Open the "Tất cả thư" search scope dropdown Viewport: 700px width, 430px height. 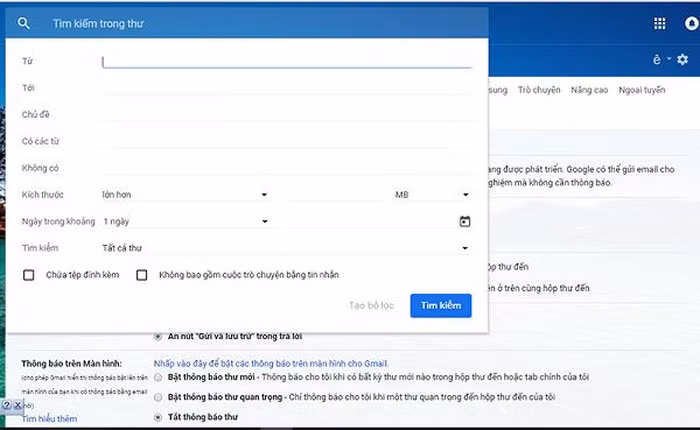285,248
